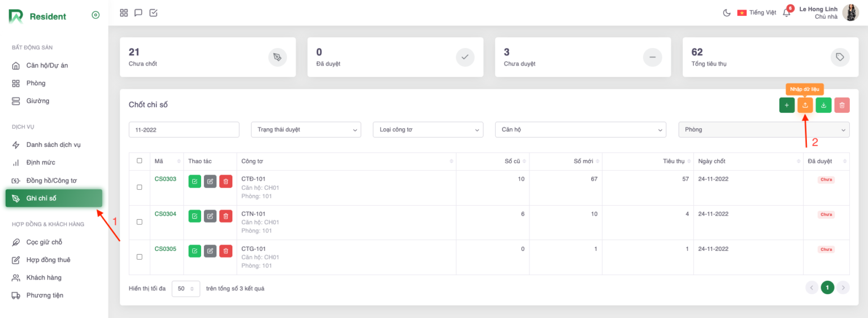This screenshot has width=868, height=318.
Task: Open Đồng hồ/Công tơ in sidebar
Action: point(51,181)
